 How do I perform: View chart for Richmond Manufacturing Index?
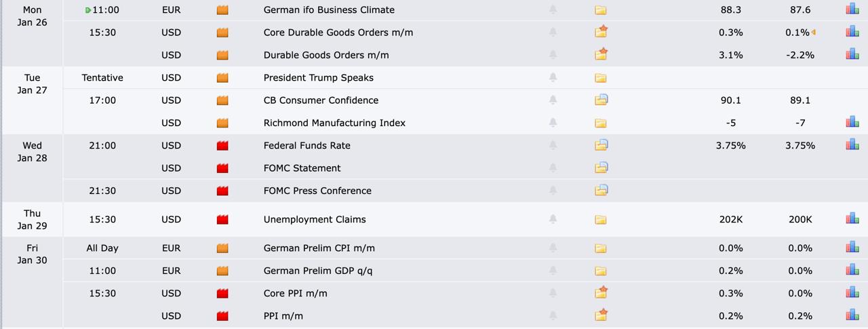pos(852,122)
